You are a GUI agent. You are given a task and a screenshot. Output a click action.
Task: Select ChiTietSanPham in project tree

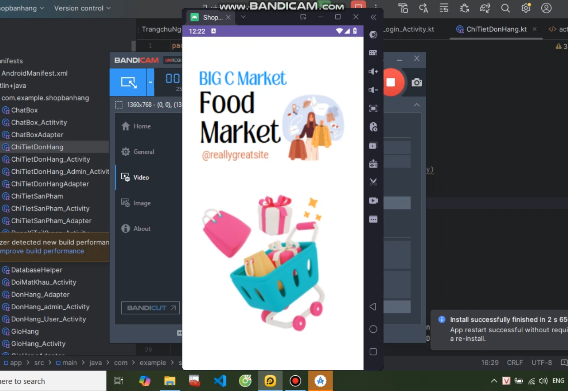pos(37,196)
